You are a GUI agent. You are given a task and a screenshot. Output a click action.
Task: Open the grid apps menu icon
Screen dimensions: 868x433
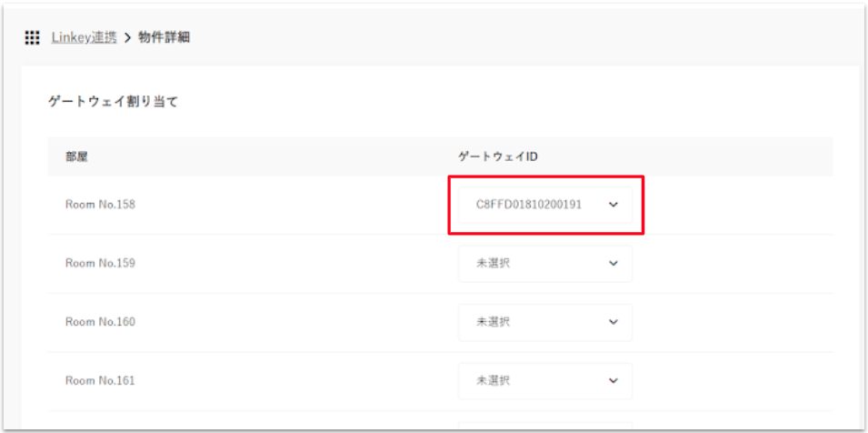tap(32, 38)
